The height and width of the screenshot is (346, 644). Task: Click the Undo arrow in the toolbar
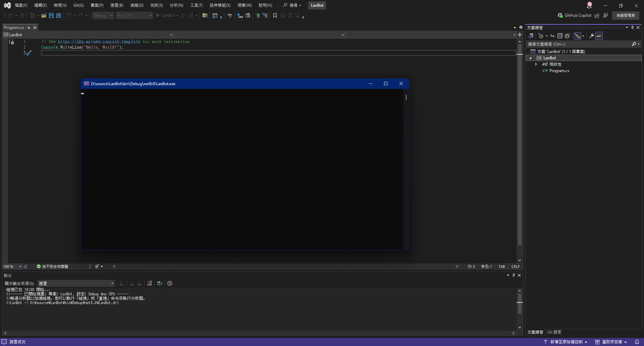click(x=69, y=15)
